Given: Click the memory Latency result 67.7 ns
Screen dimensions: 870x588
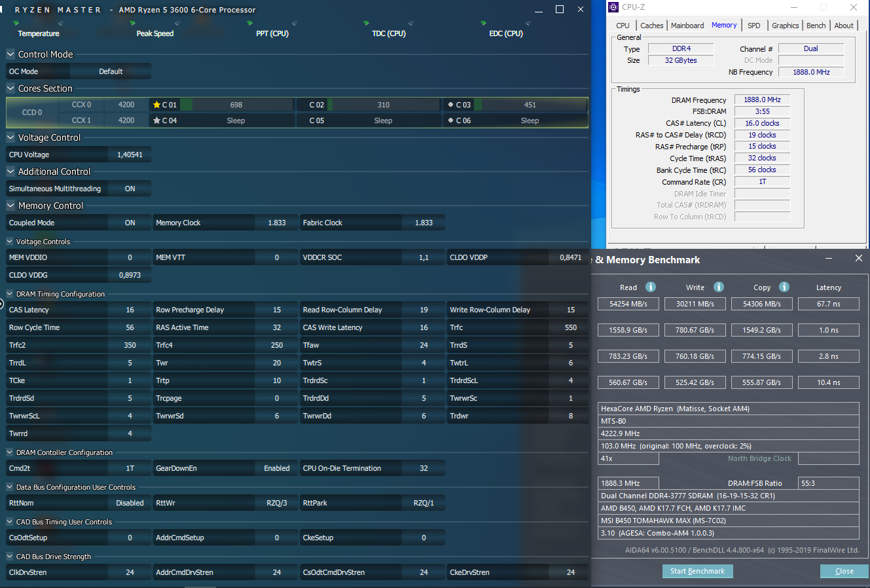Looking at the screenshot, I should click(828, 304).
